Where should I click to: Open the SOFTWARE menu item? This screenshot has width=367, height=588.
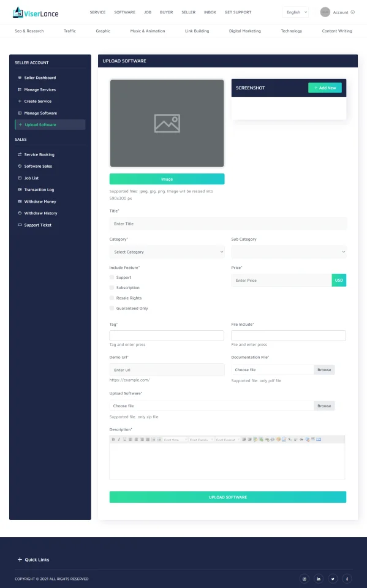tap(124, 12)
